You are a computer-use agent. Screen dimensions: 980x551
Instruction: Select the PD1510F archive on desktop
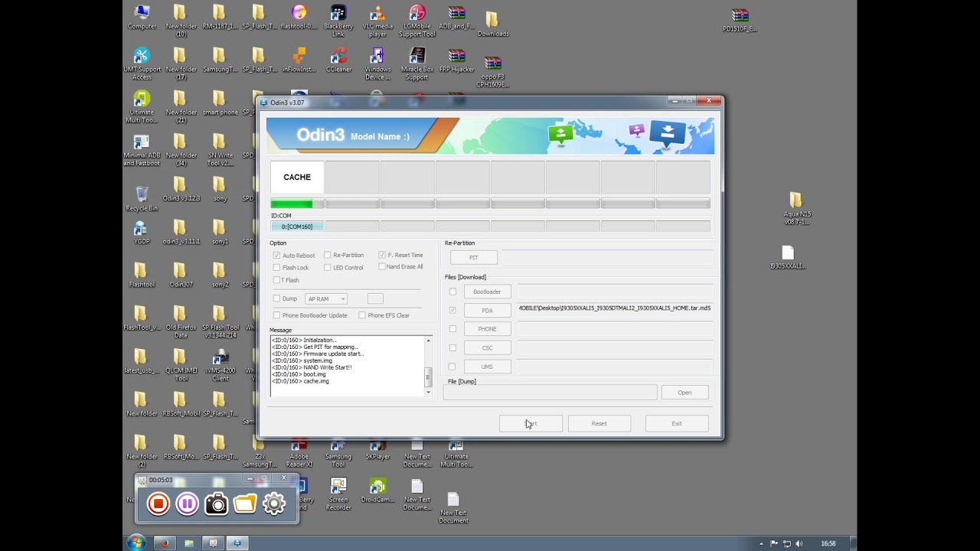point(740,20)
